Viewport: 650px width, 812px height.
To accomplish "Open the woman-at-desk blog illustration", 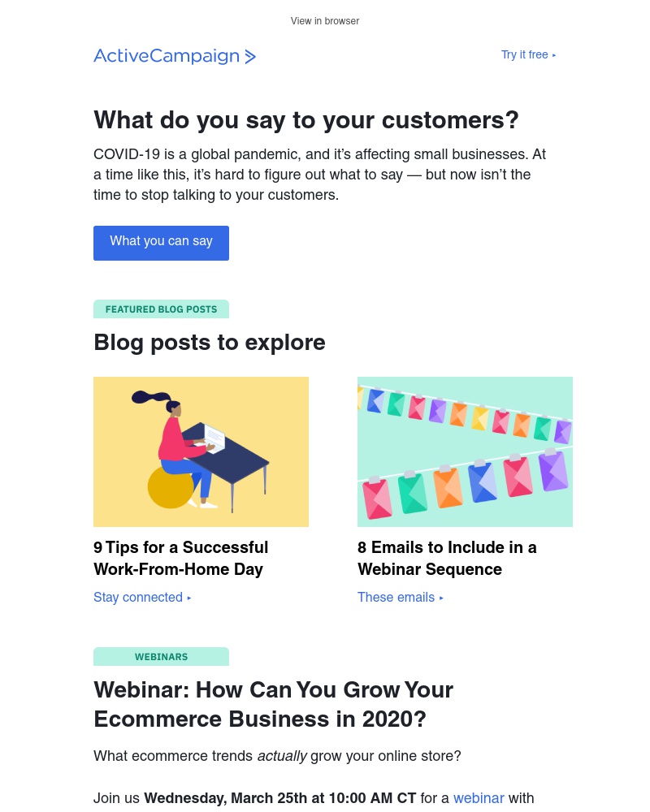I will (x=201, y=451).
